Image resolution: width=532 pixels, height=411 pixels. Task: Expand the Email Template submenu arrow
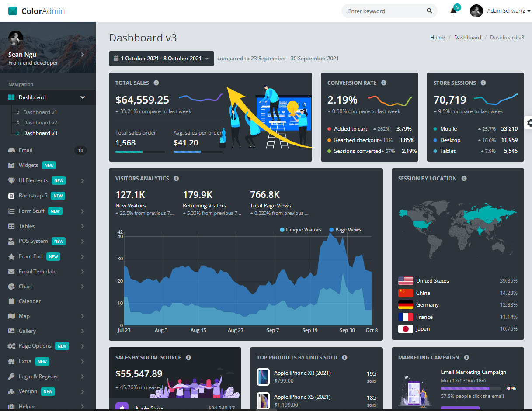[83, 272]
